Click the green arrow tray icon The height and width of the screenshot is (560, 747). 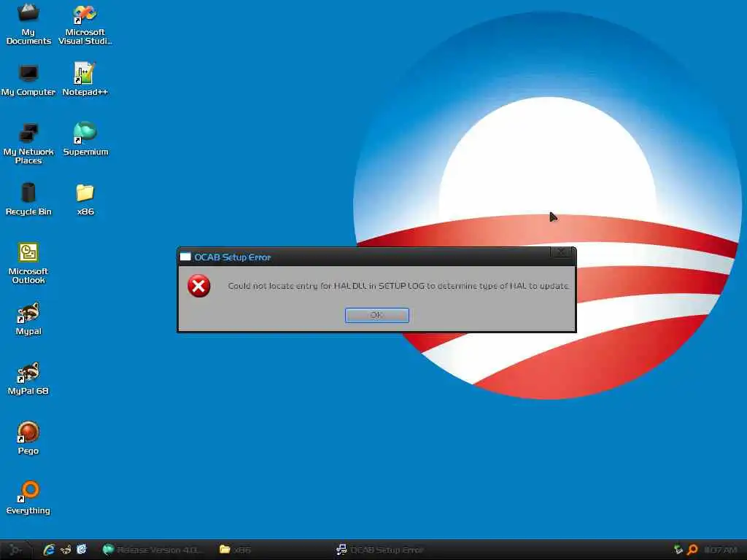pos(678,550)
